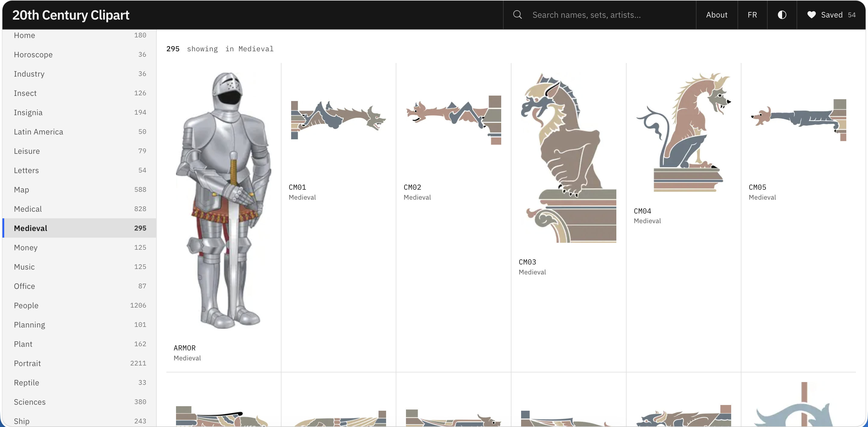Open the CM04 griffin clipart
The image size is (868, 427).
[x=683, y=132]
